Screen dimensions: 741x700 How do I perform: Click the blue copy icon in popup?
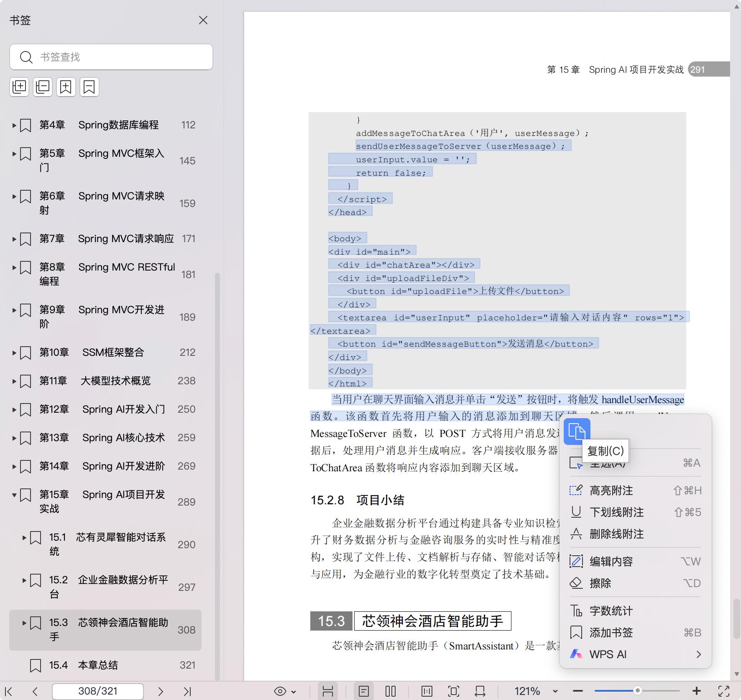pos(577,431)
